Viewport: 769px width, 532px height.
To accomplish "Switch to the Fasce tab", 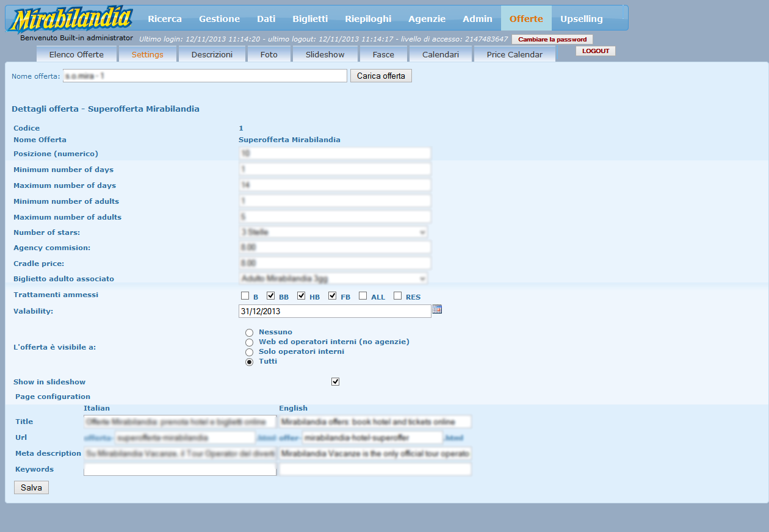I will click(x=383, y=54).
